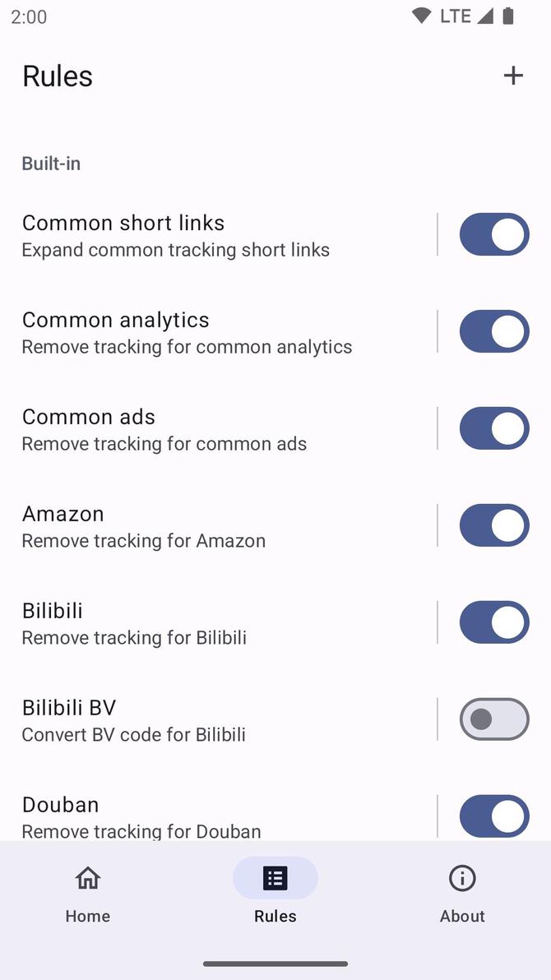Select the Bilibili BV rule entry
This screenshot has height=980, width=551.
pyautogui.click(x=164, y=719)
